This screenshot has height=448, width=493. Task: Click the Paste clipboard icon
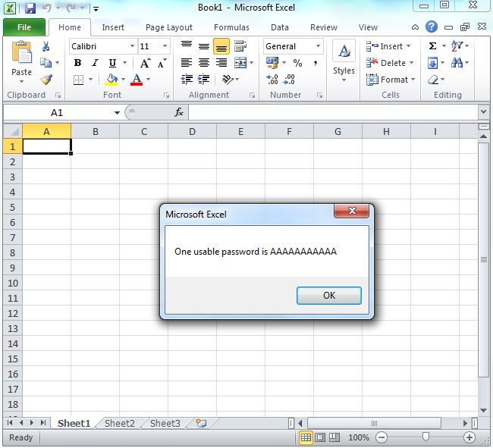(x=21, y=53)
